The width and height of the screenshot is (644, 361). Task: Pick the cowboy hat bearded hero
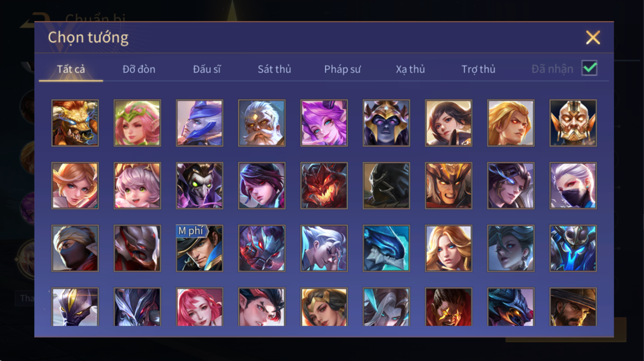tap(573, 307)
